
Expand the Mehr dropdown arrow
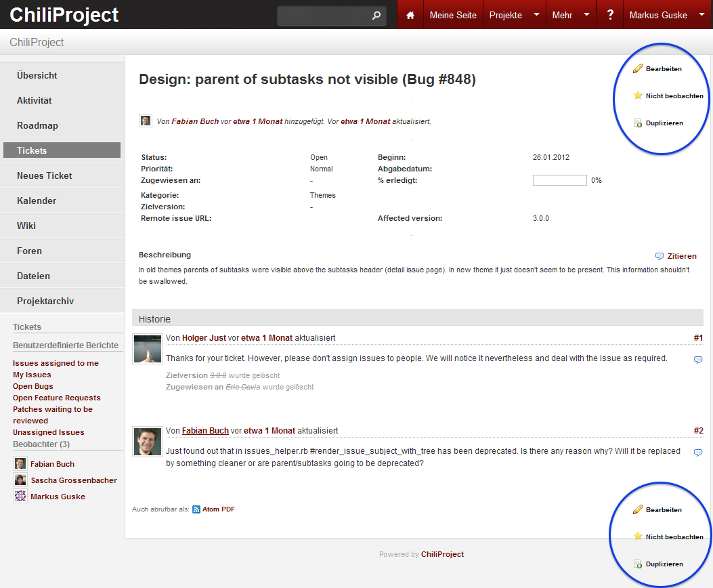tap(586, 14)
